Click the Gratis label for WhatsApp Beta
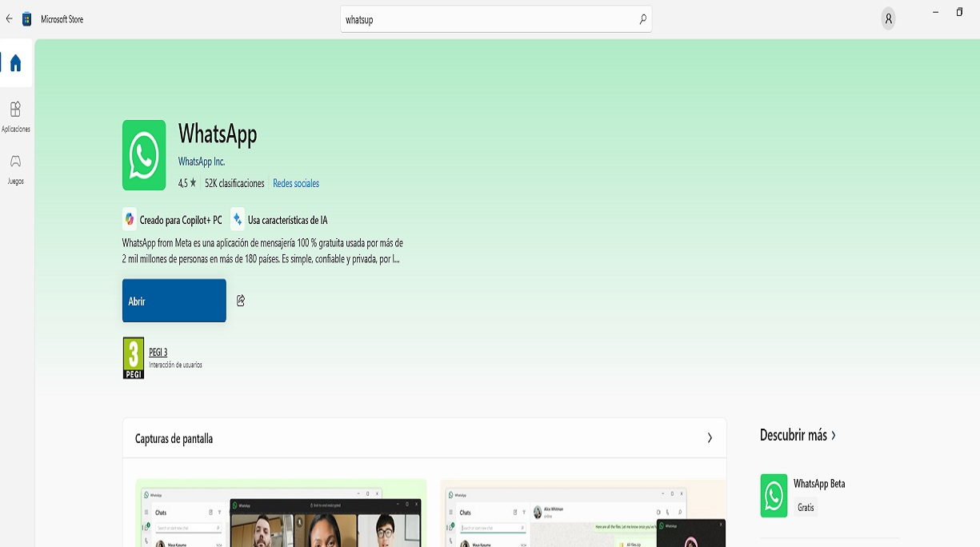Viewport: 980px width, 547px height. point(806,508)
